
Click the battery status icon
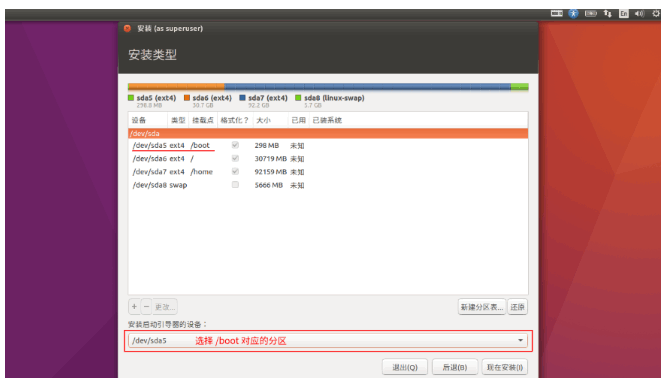[590, 14]
